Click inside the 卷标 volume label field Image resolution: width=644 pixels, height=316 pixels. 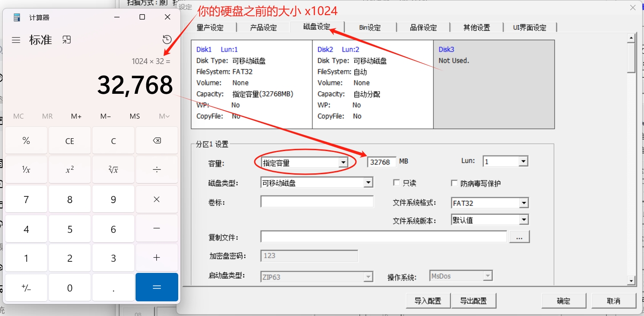click(x=316, y=201)
